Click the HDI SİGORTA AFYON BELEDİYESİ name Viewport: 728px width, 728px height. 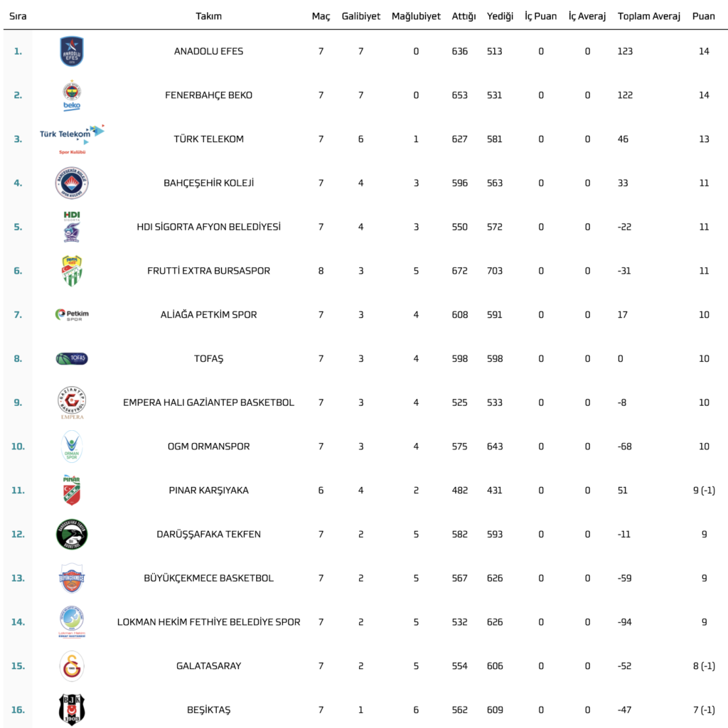[x=208, y=227]
